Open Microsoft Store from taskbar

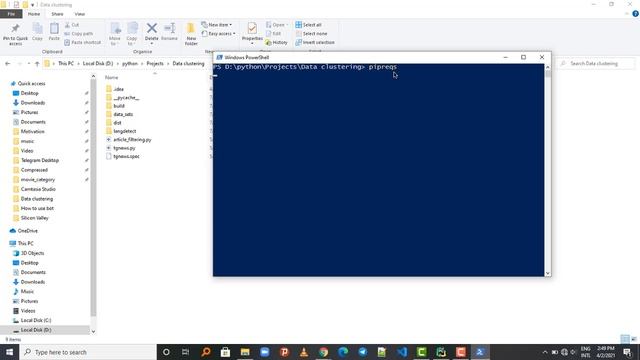coord(225,352)
